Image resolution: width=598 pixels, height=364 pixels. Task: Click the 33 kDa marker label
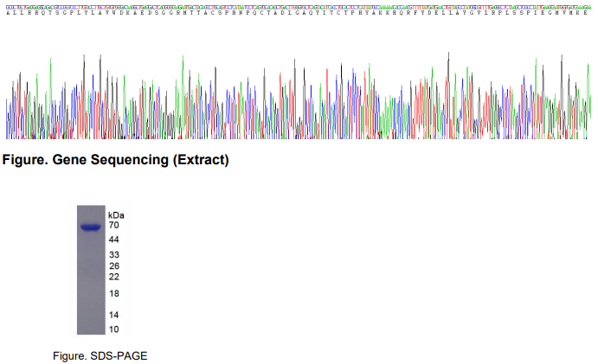pos(113,255)
